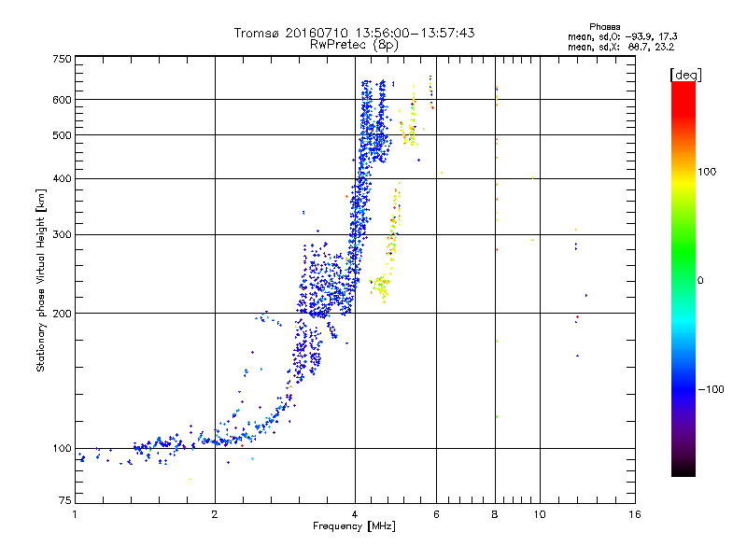This screenshot has width=747, height=560.
Task: Click the '-100' colorbar tick label
Action: point(712,389)
